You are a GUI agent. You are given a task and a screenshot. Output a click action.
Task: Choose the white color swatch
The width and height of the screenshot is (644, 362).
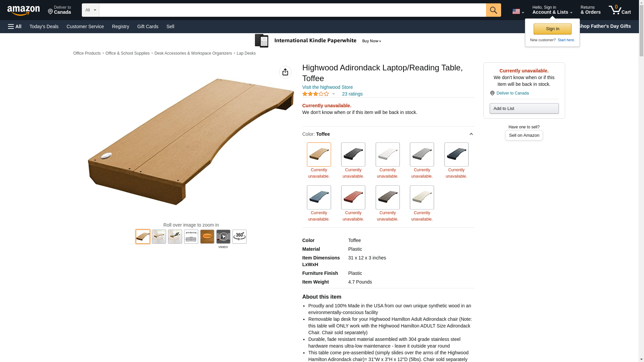388,155
